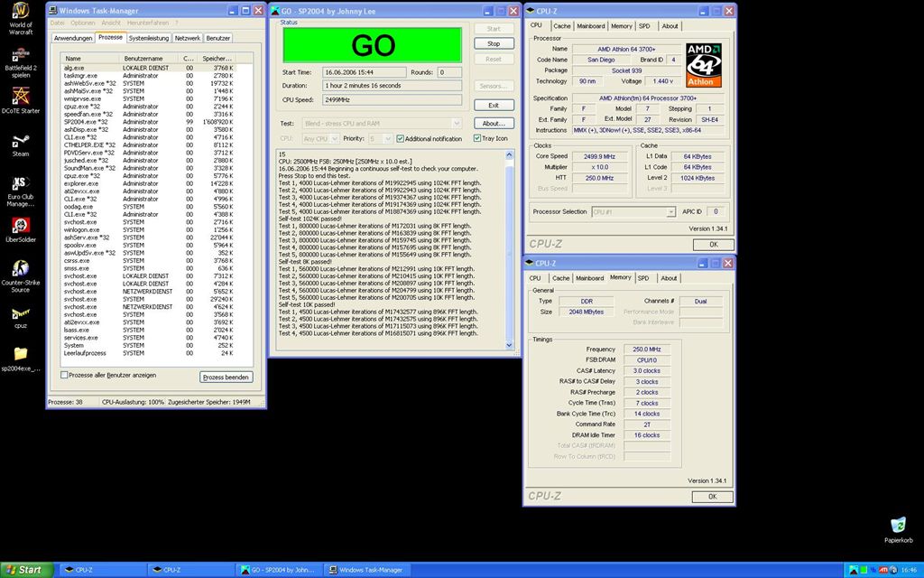Click the AMD Athlon 64 logo in CPU-Z
Viewport: 924px width, 578px height.
[x=704, y=65]
